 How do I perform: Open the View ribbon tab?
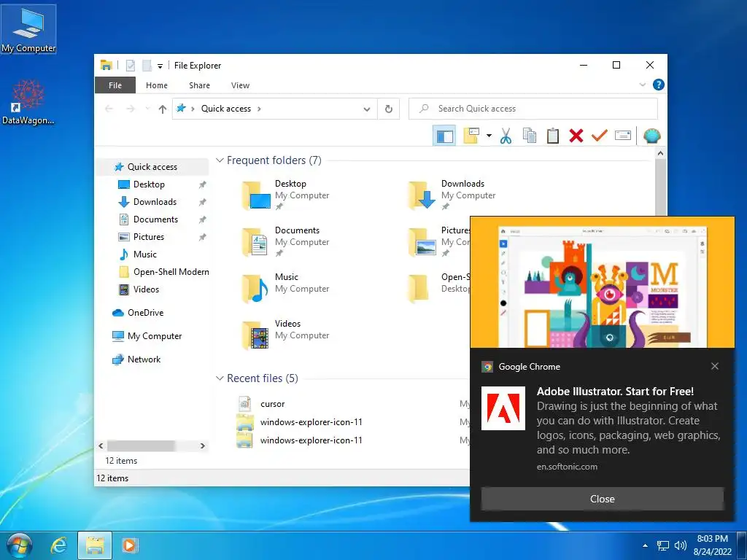[x=240, y=85]
